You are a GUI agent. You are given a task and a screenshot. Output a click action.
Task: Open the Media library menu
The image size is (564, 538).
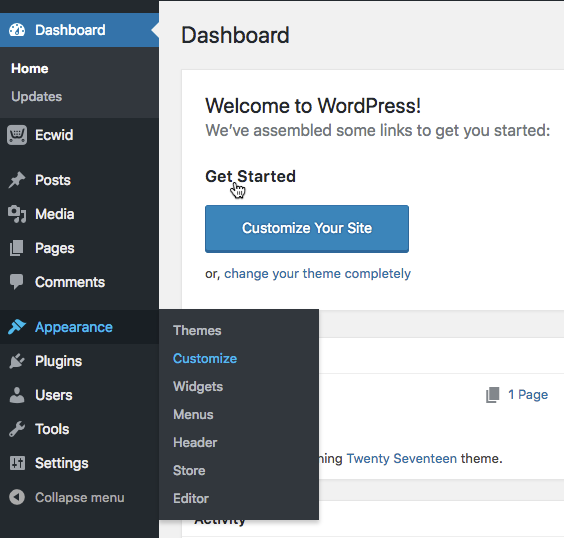click(55, 214)
